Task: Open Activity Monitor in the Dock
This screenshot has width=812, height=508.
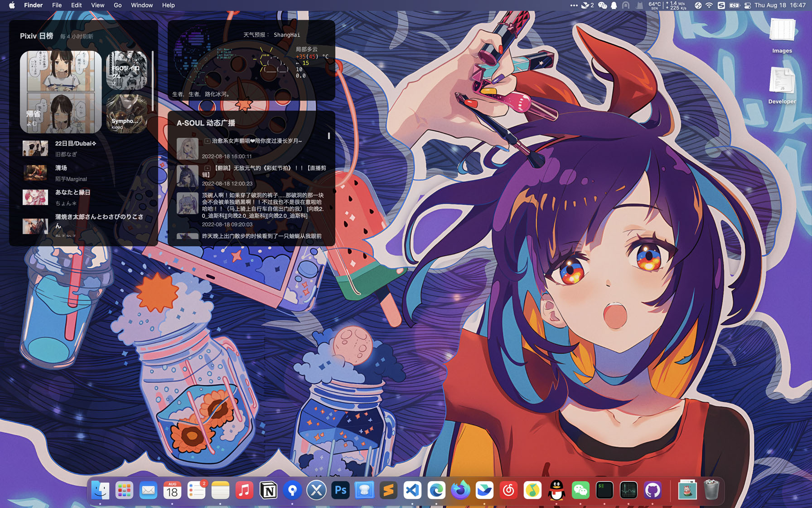Action: pos(628,490)
